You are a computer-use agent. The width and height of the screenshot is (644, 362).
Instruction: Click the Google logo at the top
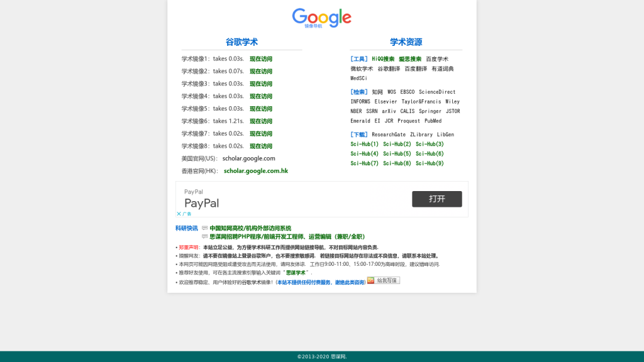pos(321,18)
